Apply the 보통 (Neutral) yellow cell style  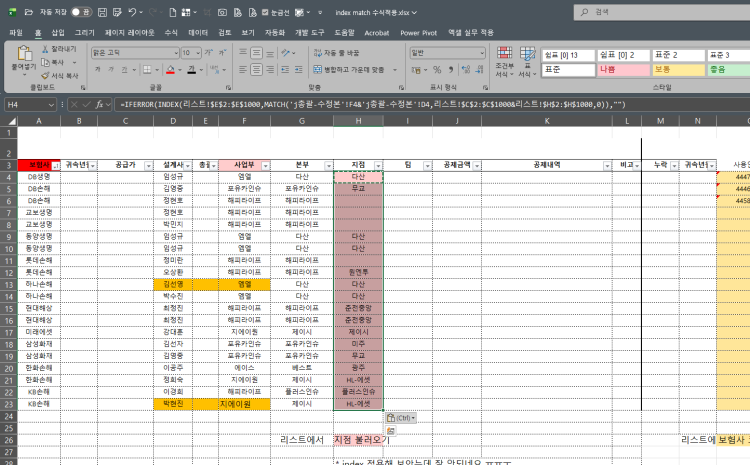pyautogui.click(x=678, y=69)
